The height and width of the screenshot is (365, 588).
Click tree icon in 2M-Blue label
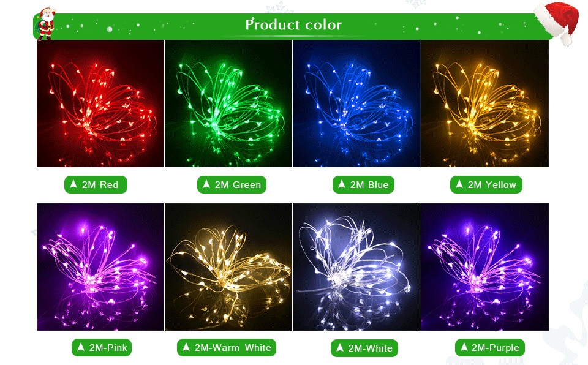(x=342, y=184)
